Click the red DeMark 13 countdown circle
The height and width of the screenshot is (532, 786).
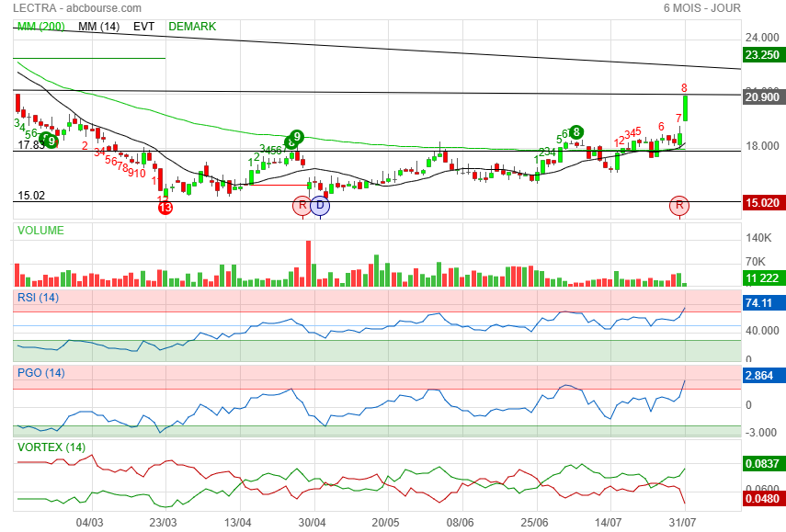(165, 208)
